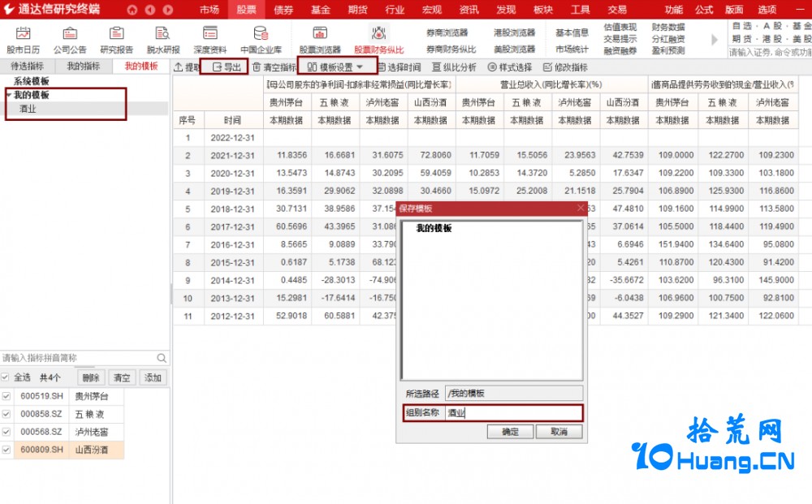812x504 pixels.
Task: Open the 债券 menu
Action: (x=283, y=10)
